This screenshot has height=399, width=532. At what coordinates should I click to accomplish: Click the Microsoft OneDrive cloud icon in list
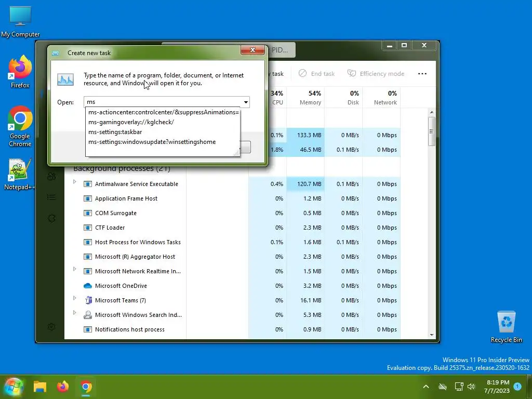pos(87,286)
